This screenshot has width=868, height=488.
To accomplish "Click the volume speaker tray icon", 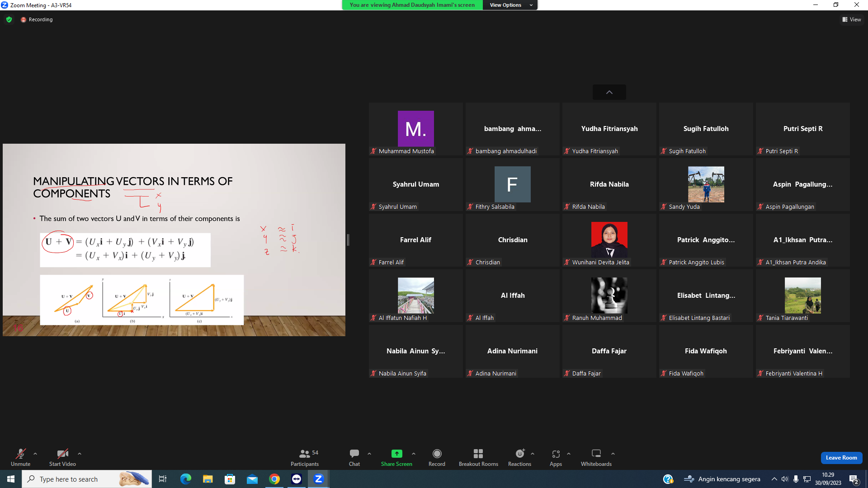I will tap(785, 479).
